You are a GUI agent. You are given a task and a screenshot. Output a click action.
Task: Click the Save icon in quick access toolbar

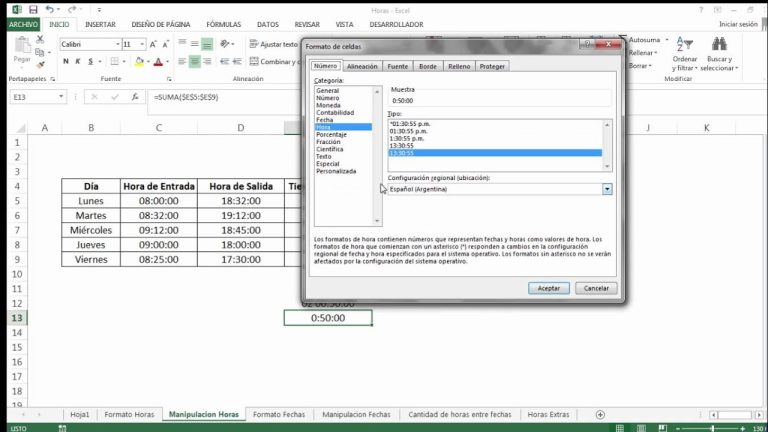(x=31, y=8)
